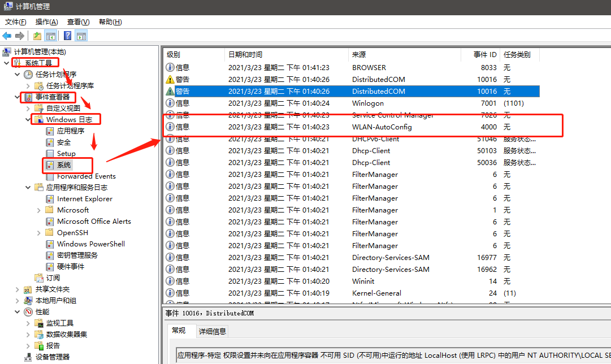Open the Windows PowerShell log
The width and height of the screenshot is (611, 364).
tap(90, 244)
